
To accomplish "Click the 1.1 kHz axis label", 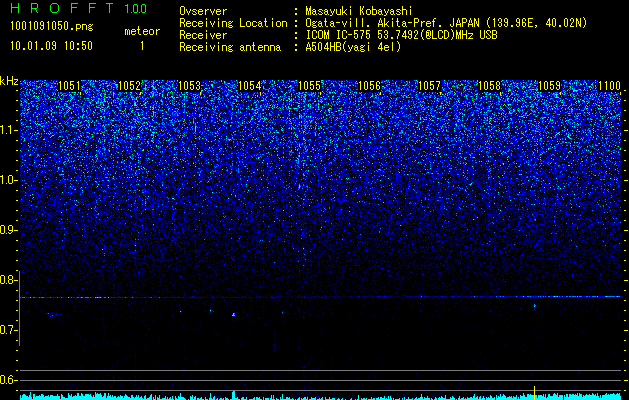I will pos(9,130).
